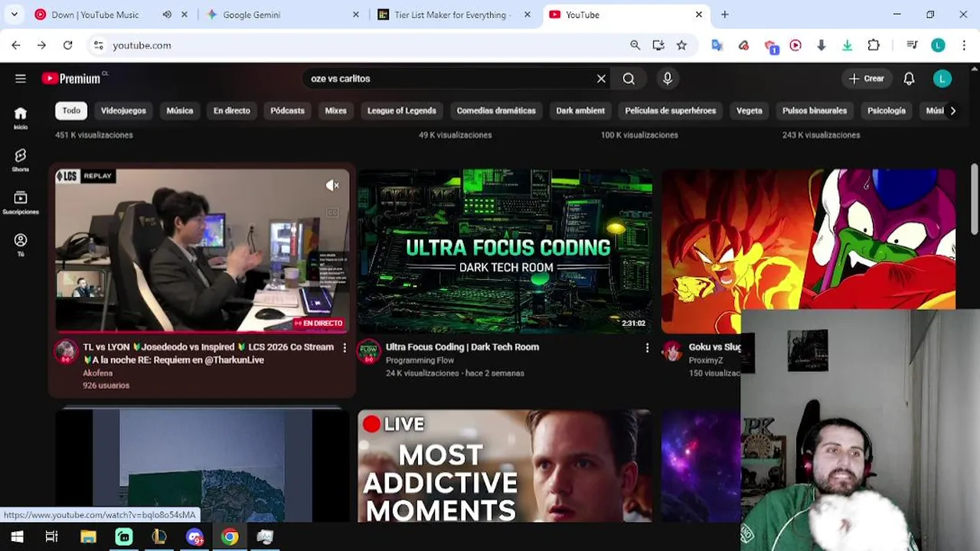Select the Dark ambient chip
This screenshot has height=551, width=980.
(x=580, y=110)
